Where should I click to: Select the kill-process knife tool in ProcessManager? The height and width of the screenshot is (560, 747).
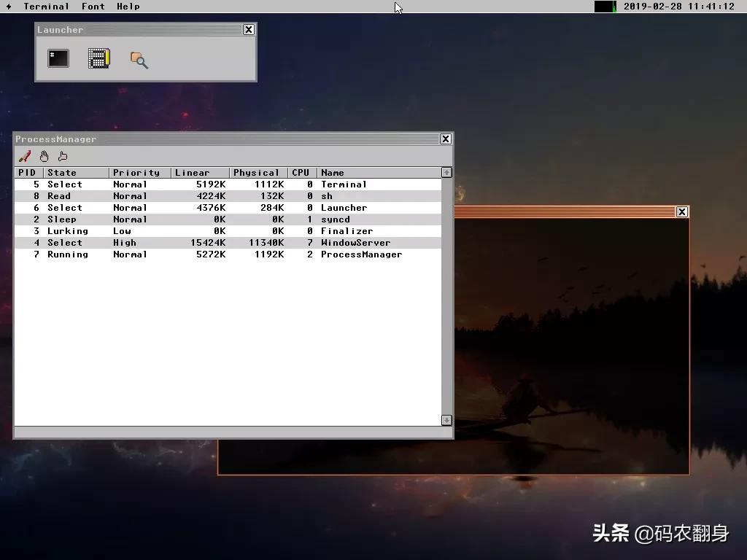[24, 155]
